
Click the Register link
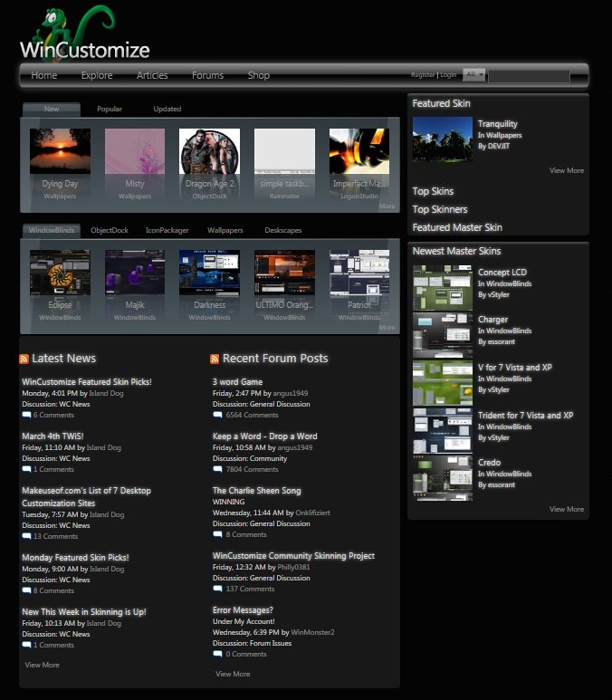[423, 75]
